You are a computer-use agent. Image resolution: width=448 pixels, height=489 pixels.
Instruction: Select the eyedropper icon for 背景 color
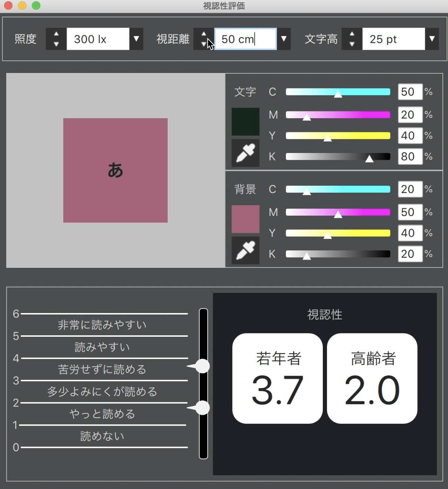point(245,250)
